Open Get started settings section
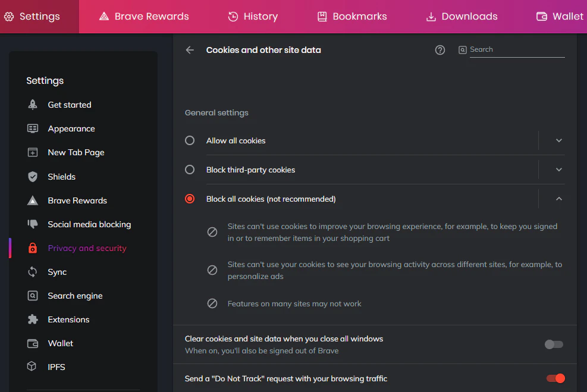 [x=70, y=105]
